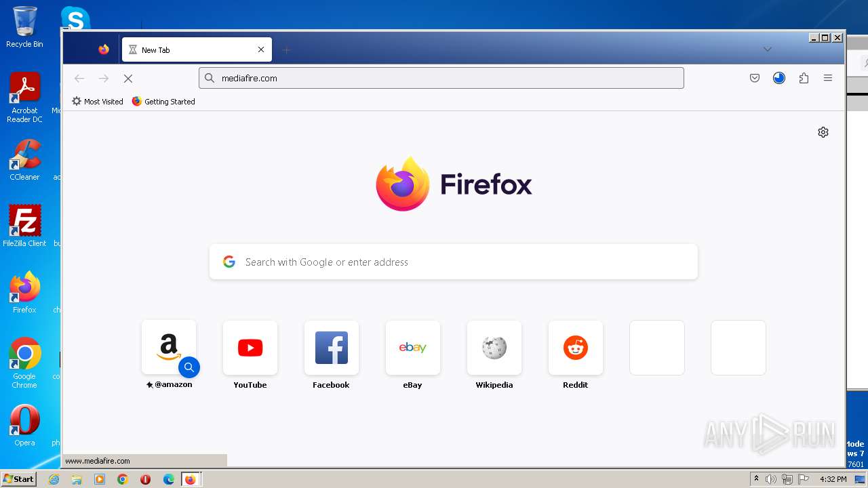The image size is (868, 488).
Task: Select the New Tab tab
Action: click(x=197, y=49)
